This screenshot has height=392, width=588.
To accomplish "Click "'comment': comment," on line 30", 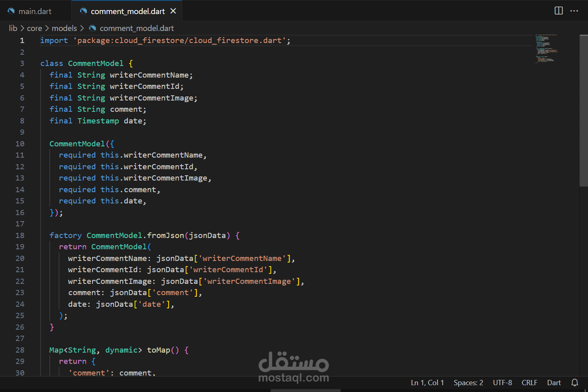I will pyautogui.click(x=112, y=373).
